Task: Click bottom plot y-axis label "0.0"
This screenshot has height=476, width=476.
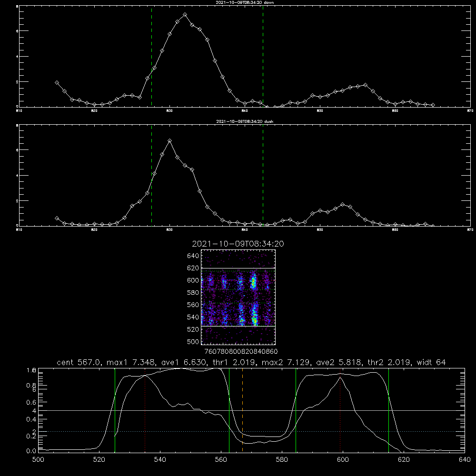Action: tap(31, 451)
